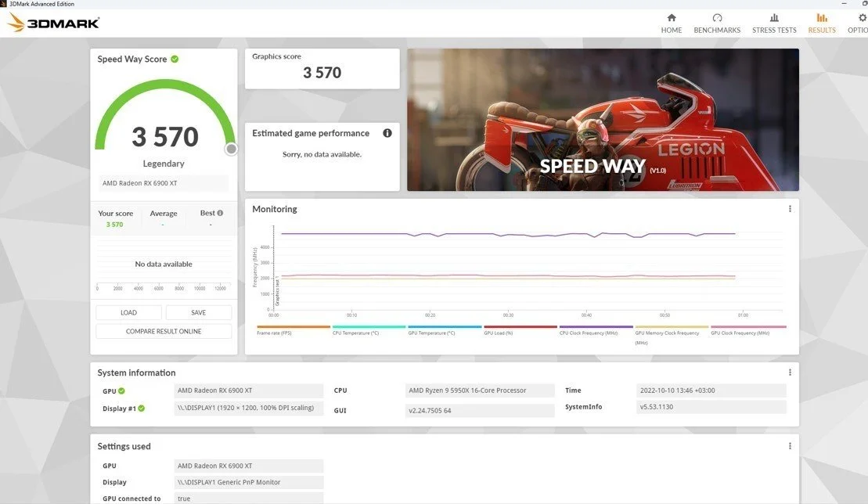Click the LOAD button

click(x=129, y=312)
